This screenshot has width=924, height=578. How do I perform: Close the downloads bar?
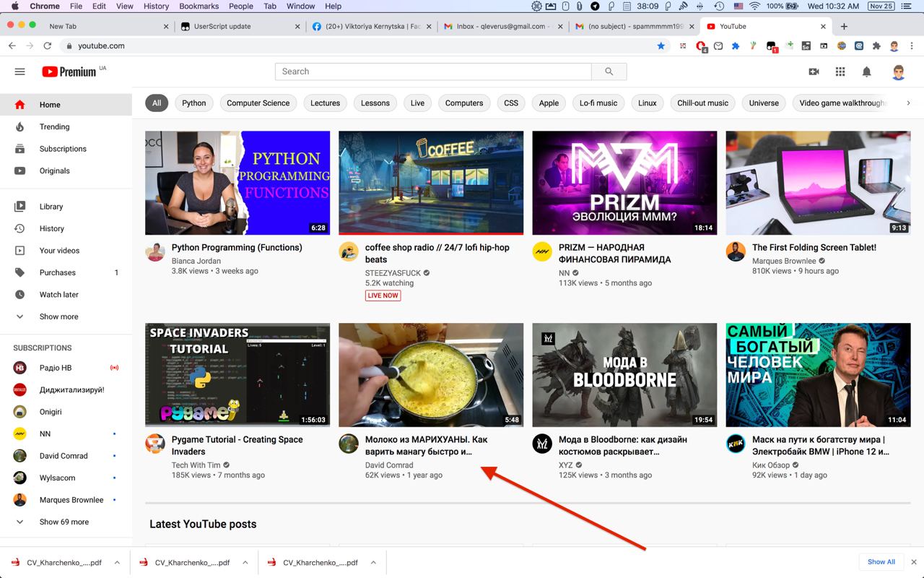(914, 562)
